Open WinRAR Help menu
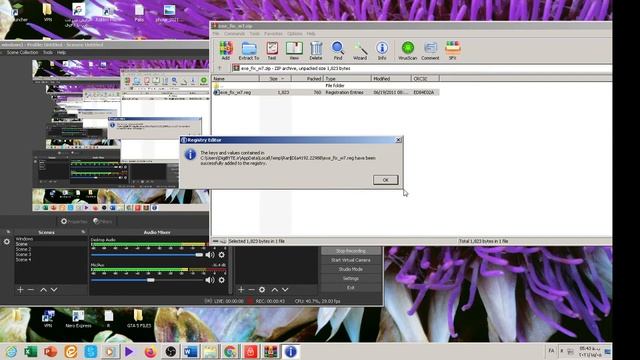 (311, 33)
